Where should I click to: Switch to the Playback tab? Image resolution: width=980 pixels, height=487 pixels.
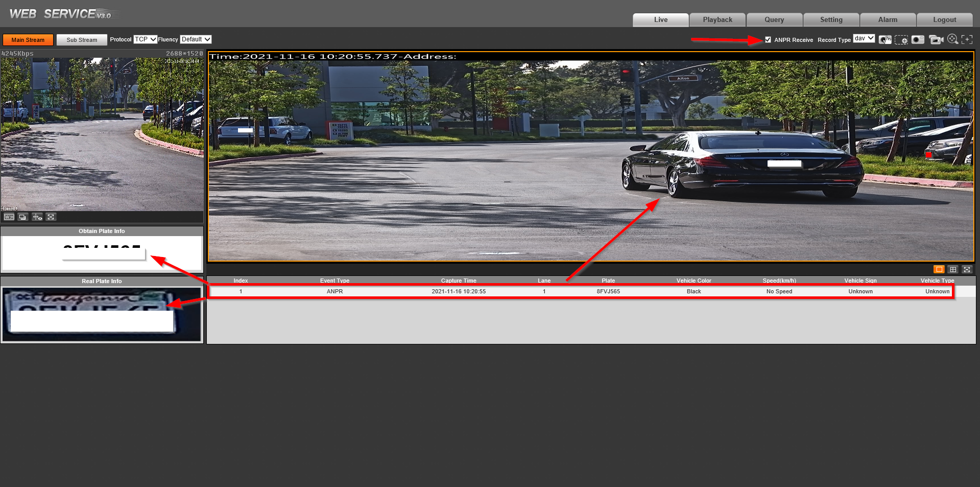coord(717,20)
